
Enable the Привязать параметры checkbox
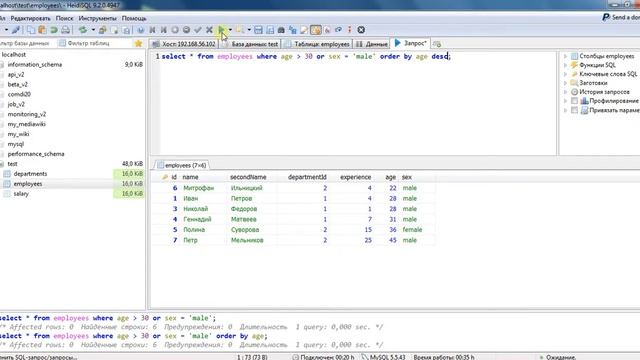tap(574, 110)
